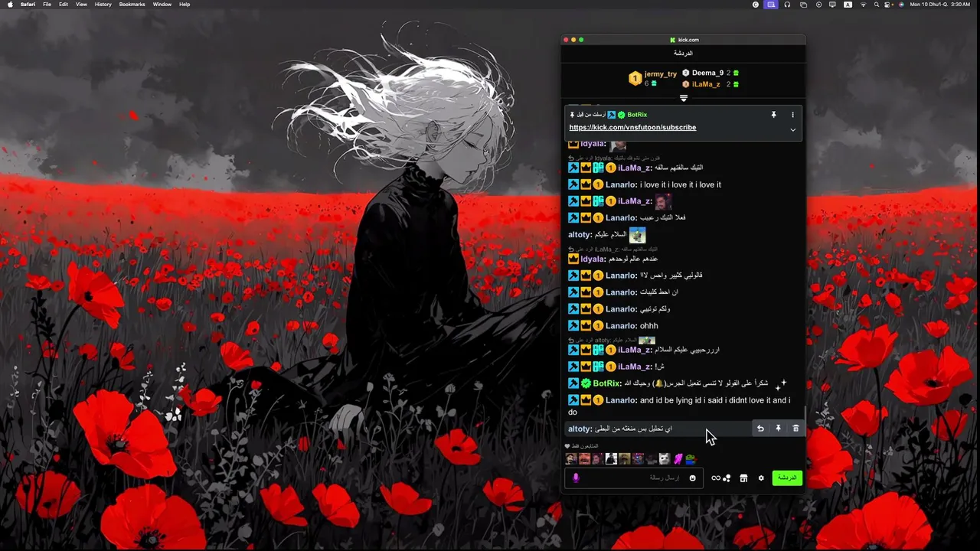The width and height of the screenshot is (980, 551).
Task: Open the File menu
Action: point(47,5)
